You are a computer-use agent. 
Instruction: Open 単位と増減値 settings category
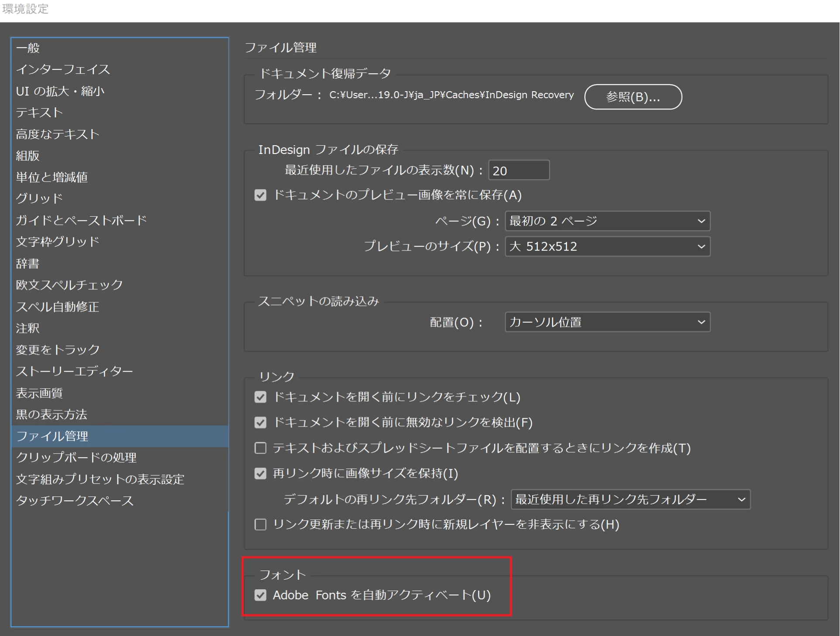tap(52, 178)
